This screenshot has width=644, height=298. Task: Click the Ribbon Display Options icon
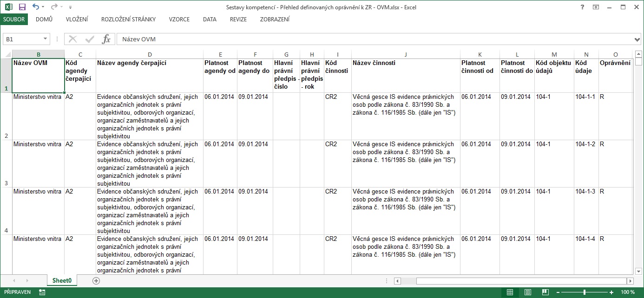tap(596, 7)
